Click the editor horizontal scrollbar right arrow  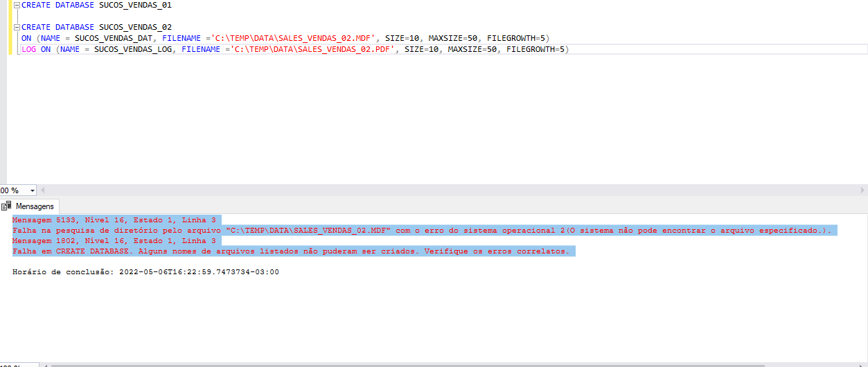coord(862,190)
